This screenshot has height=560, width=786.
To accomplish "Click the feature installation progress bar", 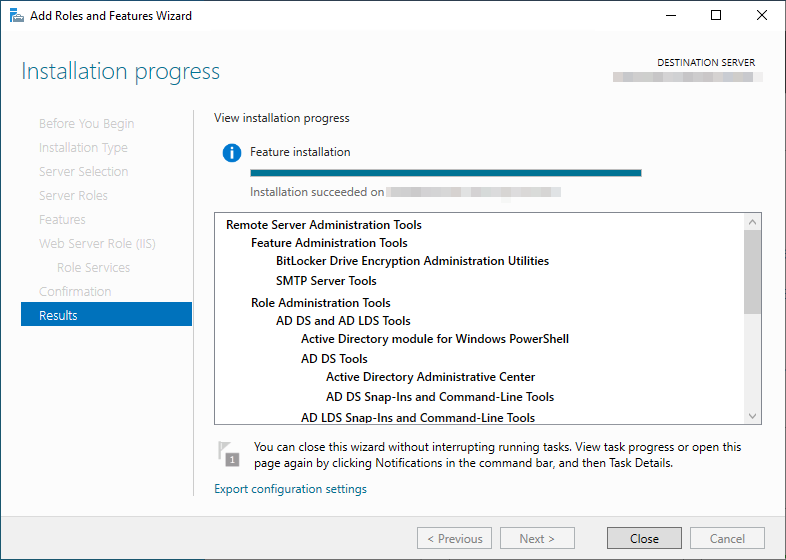I will (x=445, y=173).
